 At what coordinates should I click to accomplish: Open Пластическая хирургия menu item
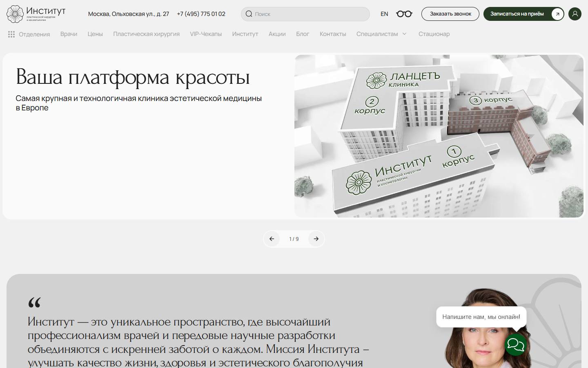pos(146,34)
